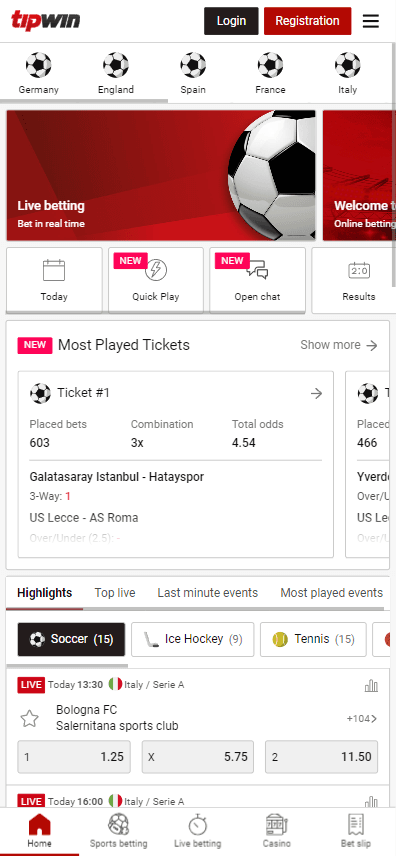Open the hamburger menu icon
Image resolution: width=396 pixels, height=856 pixels.
(x=371, y=21)
